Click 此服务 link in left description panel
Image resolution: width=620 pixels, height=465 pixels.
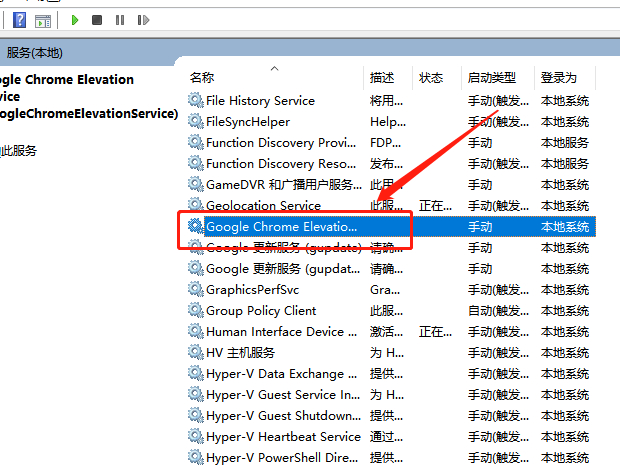point(20,150)
